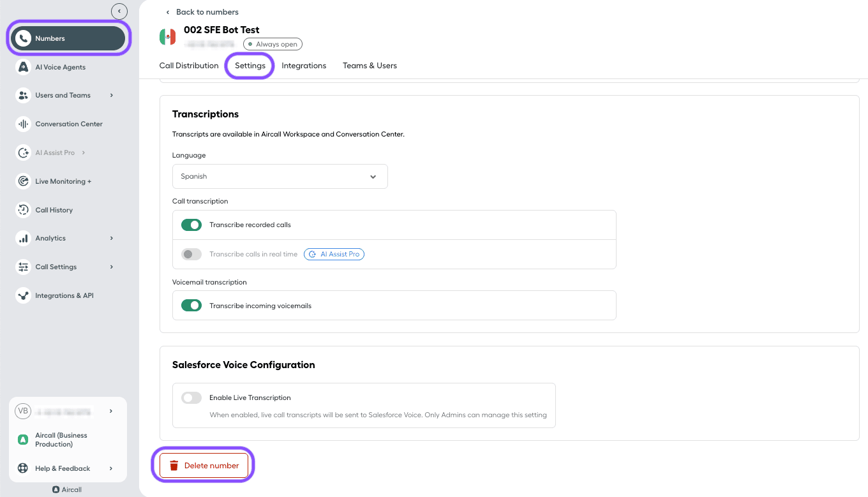Collapse the sidebar using the arrow button
The height and width of the screenshot is (497, 868).
(x=119, y=11)
